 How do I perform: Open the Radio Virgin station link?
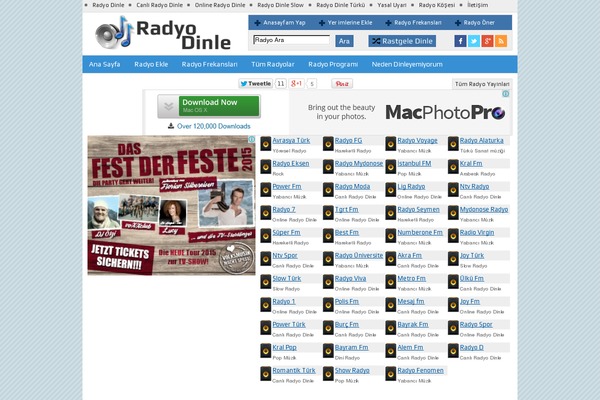[477, 232]
